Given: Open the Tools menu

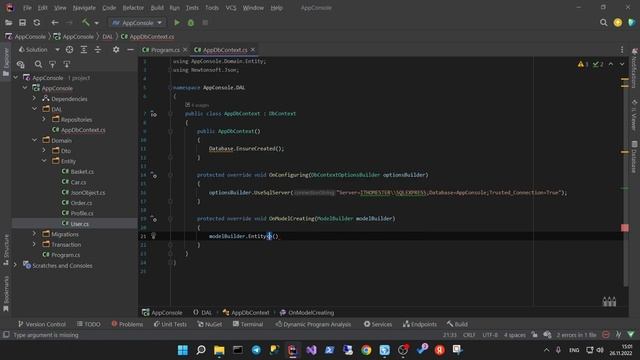Looking at the screenshot, I should 212,8.
